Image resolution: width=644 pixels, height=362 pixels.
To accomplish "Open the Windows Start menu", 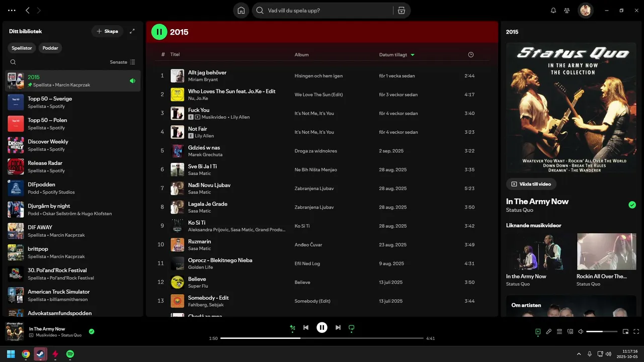I will (11, 354).
